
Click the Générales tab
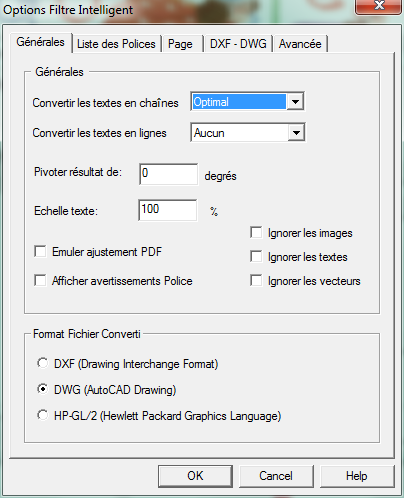tap(41, 42)
